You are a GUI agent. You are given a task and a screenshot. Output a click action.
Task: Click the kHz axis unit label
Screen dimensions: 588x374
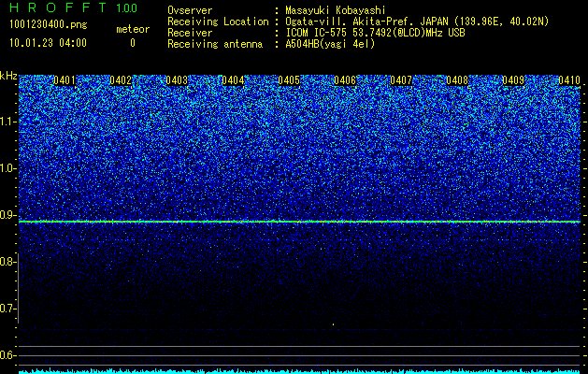[8, 76]
